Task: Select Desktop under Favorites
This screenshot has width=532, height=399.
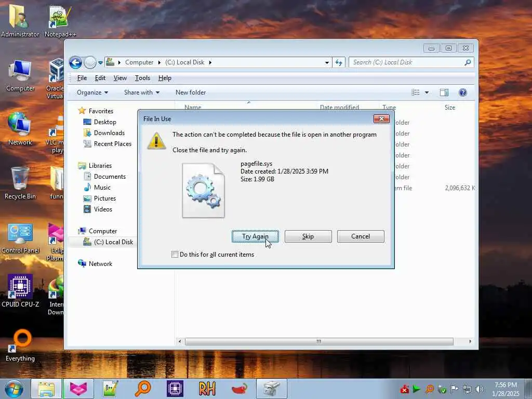Action: (105, 122)
